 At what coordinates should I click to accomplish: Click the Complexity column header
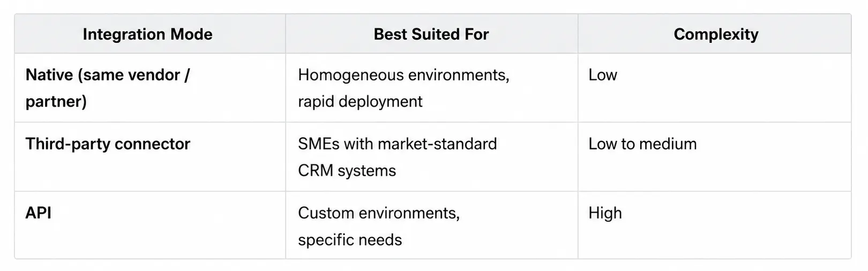click(x=716, y=34)
